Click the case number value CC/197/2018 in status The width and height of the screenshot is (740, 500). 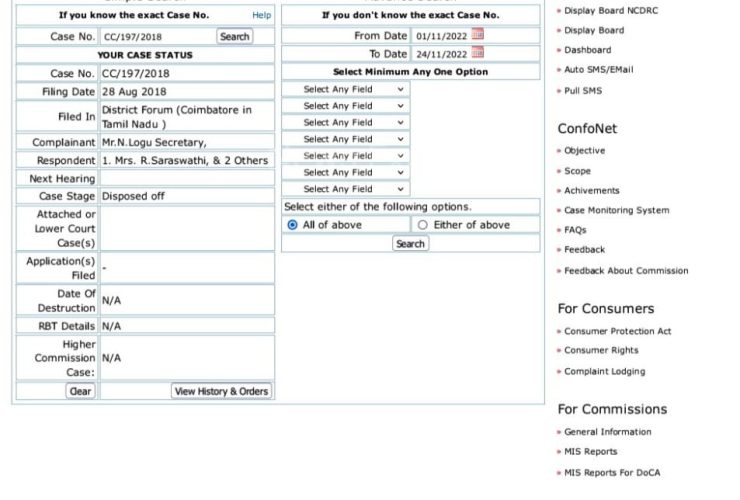(135, 74)
